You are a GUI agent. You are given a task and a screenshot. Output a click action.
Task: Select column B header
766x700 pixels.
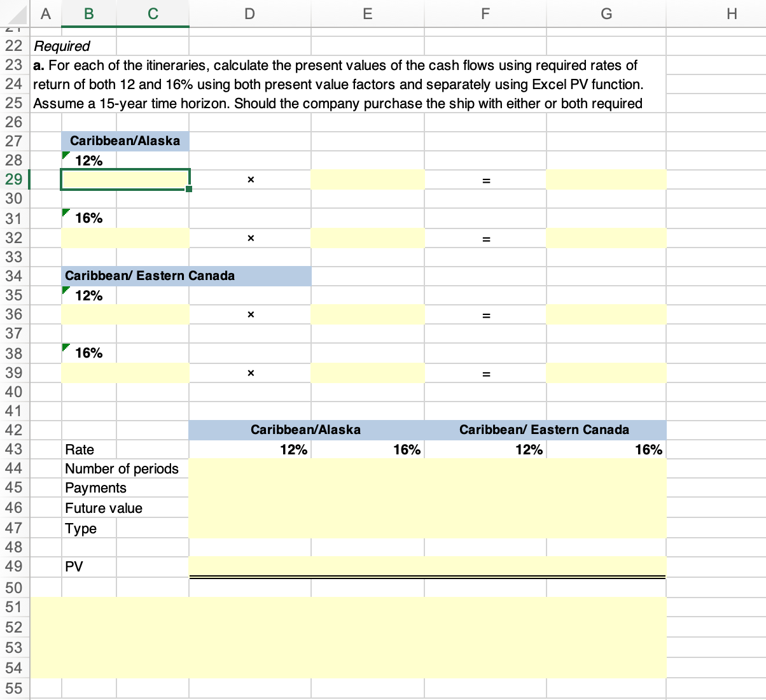[89, 13]
